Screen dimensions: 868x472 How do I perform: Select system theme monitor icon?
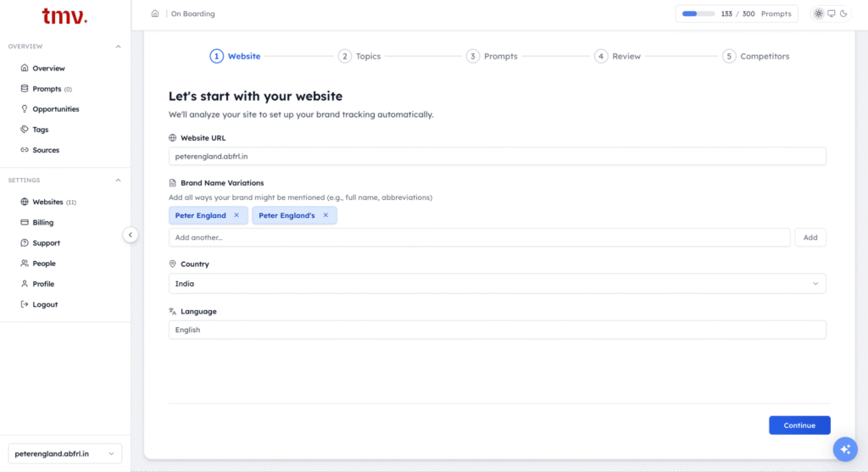(832, 14)
